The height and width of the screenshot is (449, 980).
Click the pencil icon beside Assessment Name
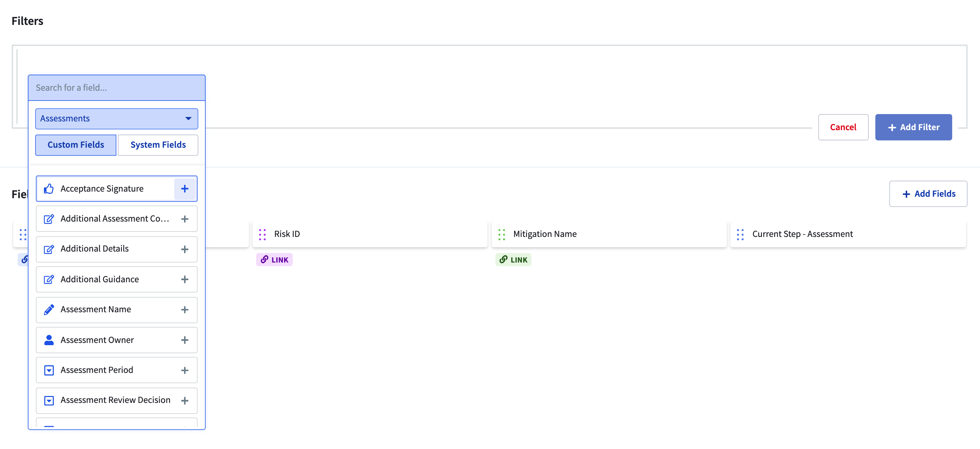(49, 309)
